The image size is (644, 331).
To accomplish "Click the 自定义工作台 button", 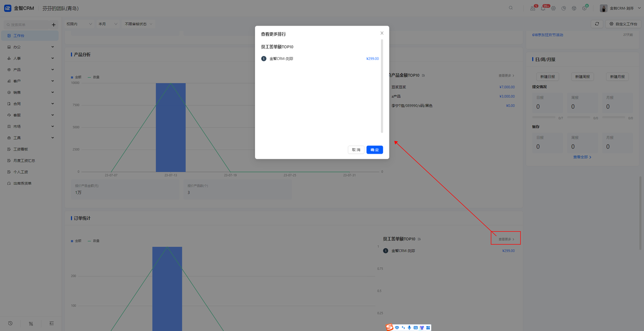I will tap(623, 24).
